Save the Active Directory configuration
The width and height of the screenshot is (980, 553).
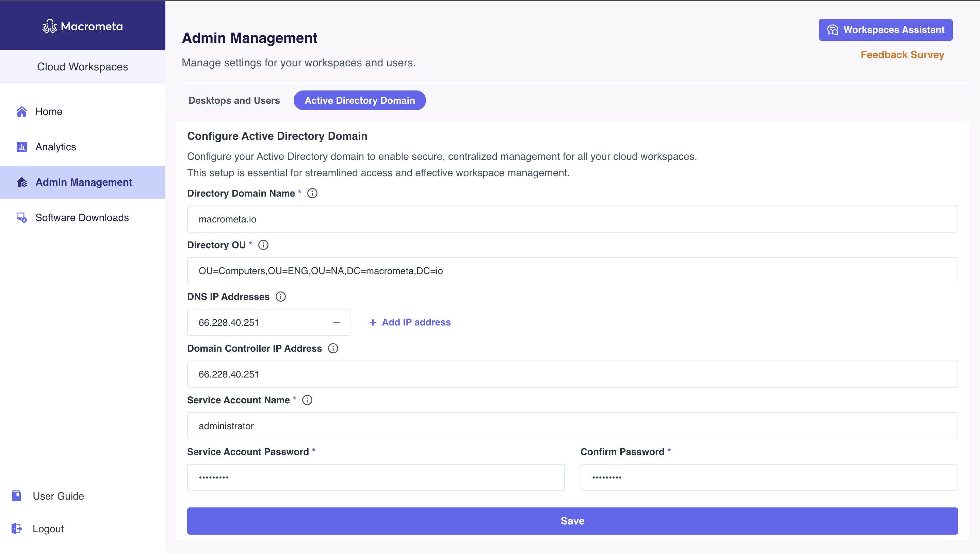[x=572, y=521]
